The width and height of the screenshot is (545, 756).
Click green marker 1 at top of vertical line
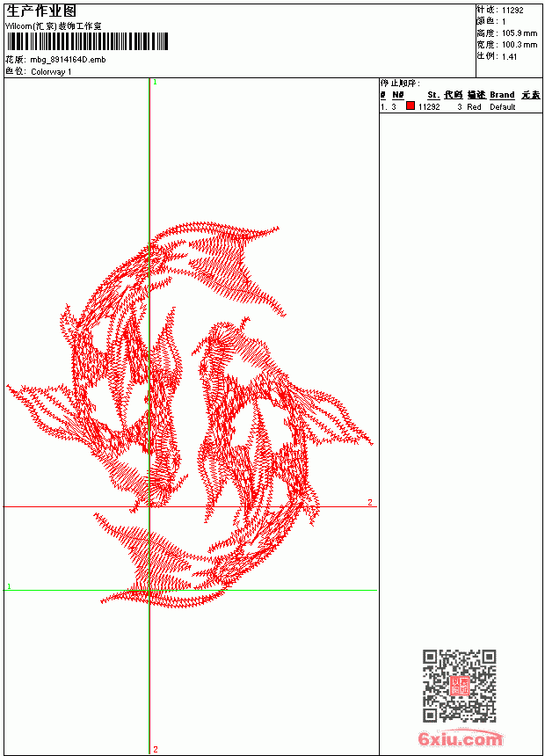(x=155, y=83)
